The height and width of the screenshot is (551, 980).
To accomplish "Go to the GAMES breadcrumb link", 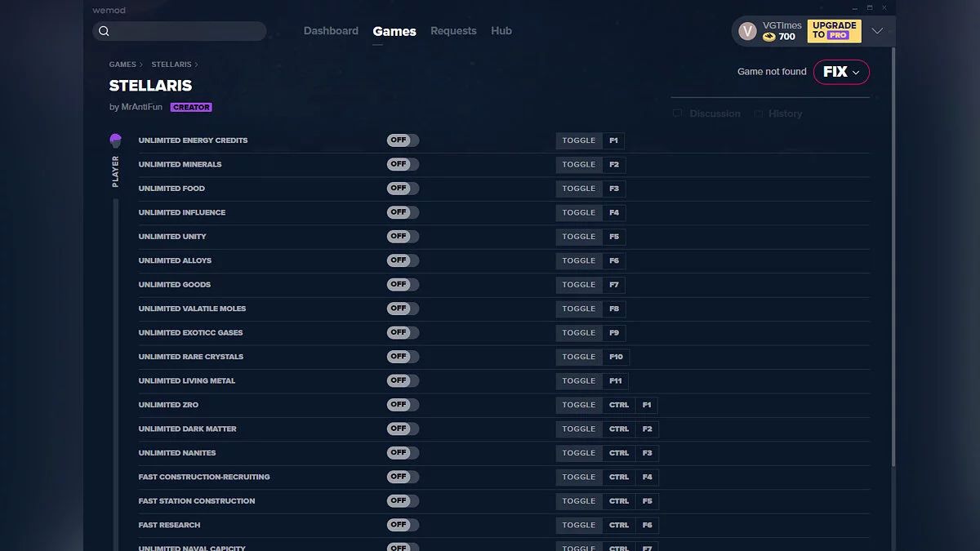I will tap(122, 64).
